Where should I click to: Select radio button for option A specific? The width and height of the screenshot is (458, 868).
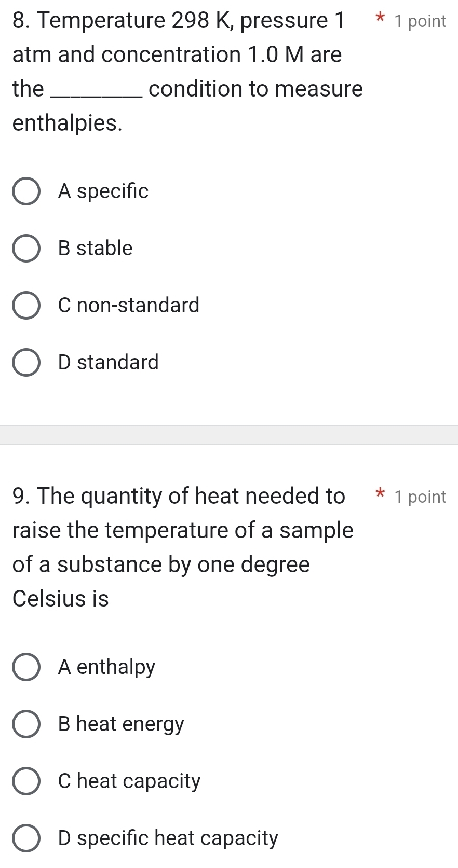click(x=26, y=191)
